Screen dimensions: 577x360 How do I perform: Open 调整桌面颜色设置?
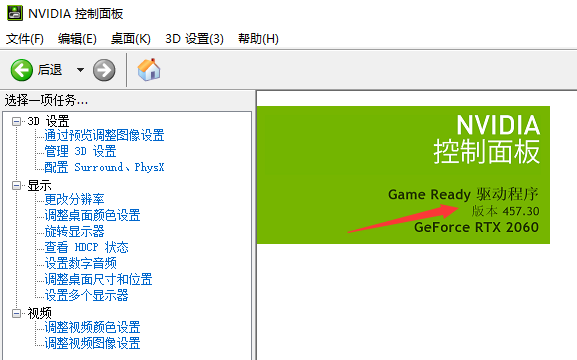point(92,215)
